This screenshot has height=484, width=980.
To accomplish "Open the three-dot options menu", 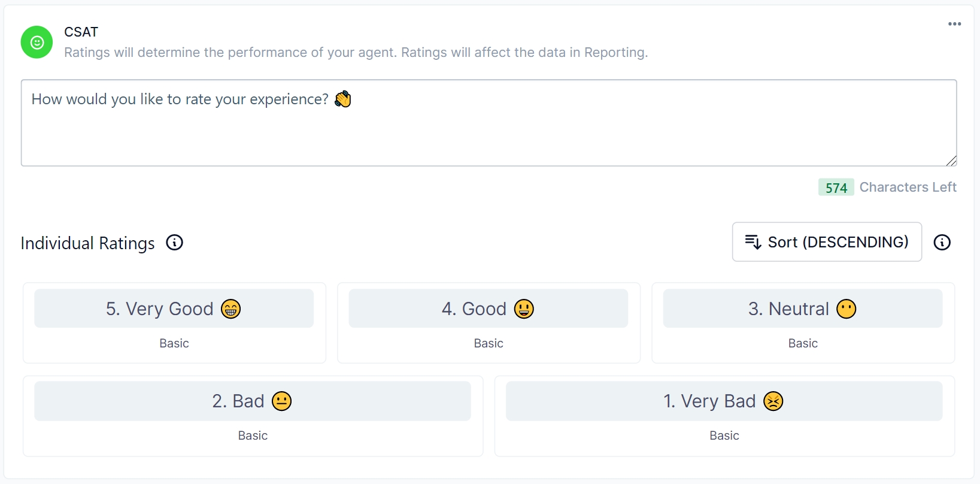I will click(x=954, y=24).
